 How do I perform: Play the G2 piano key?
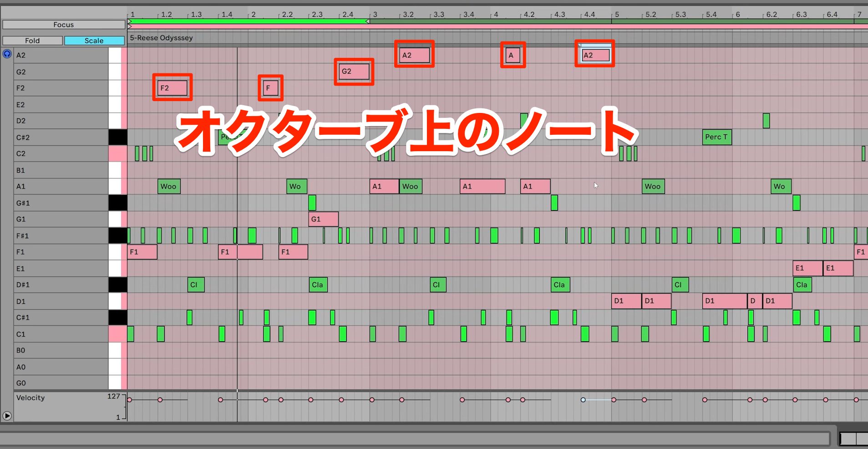(x=115, y=71)
